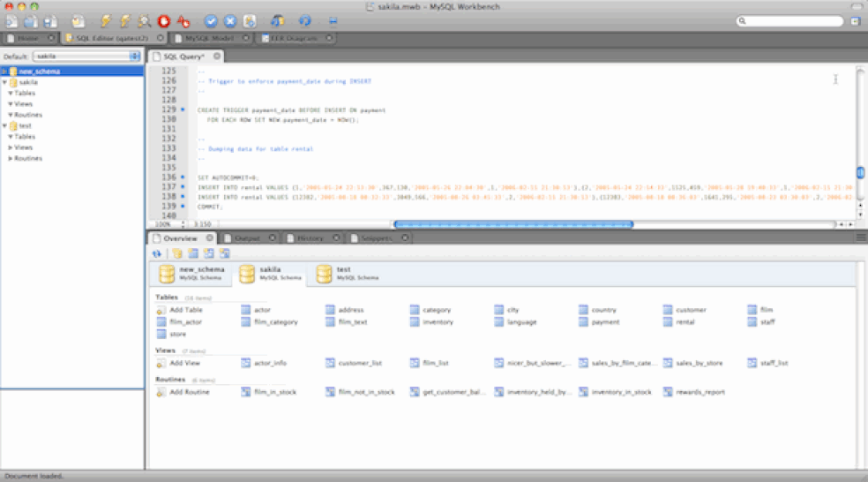
Task: Select the test schema tab in Overview
Action: [346, 273]
